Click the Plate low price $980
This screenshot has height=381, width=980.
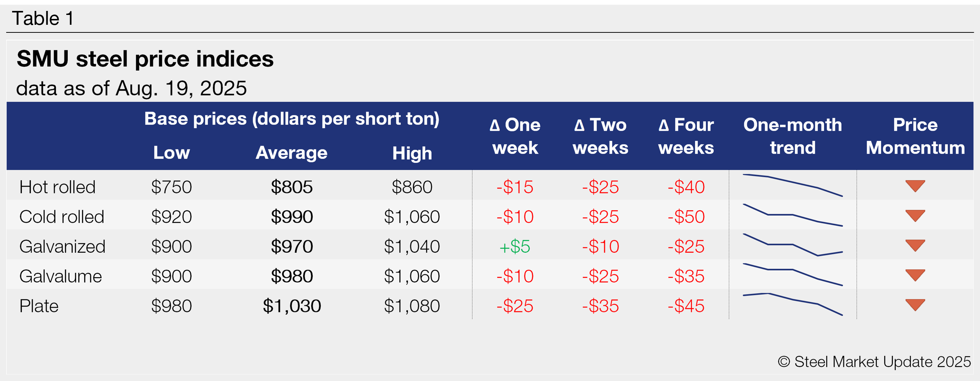coord(171,306)
